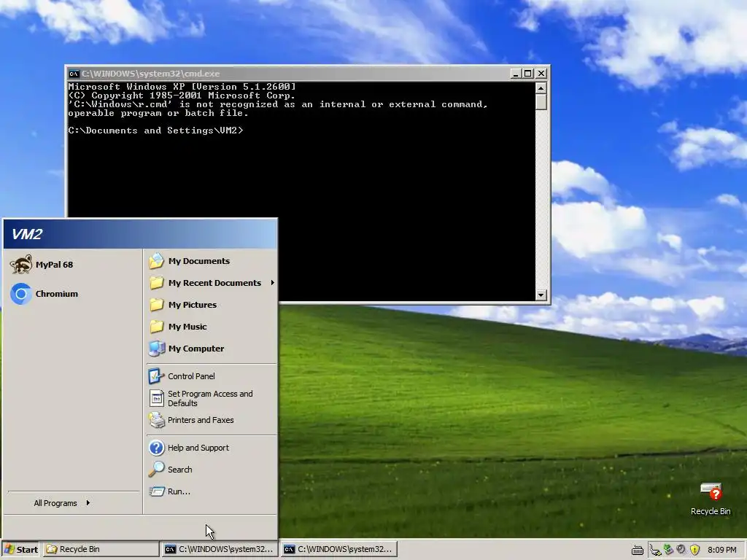Viewport: 747px width, 560px height.
Task: Open the volume speaker tray icon
Action: click(681, 550)
